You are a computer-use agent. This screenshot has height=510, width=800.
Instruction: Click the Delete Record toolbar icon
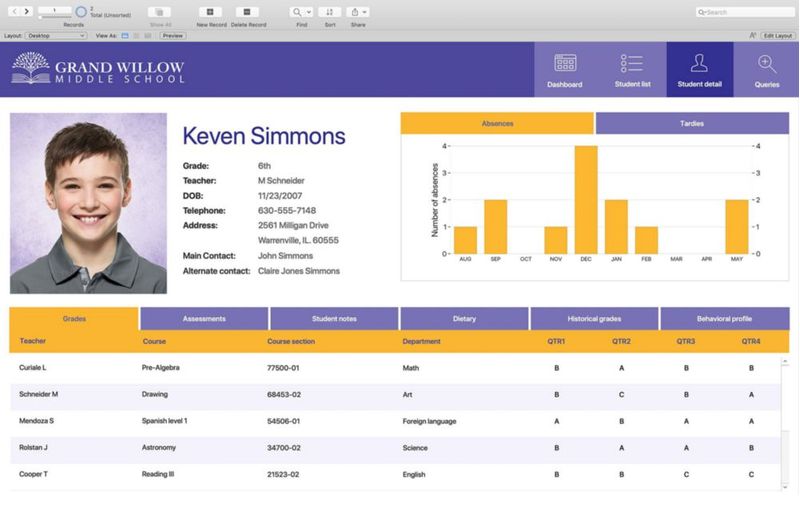pos(247,12)
